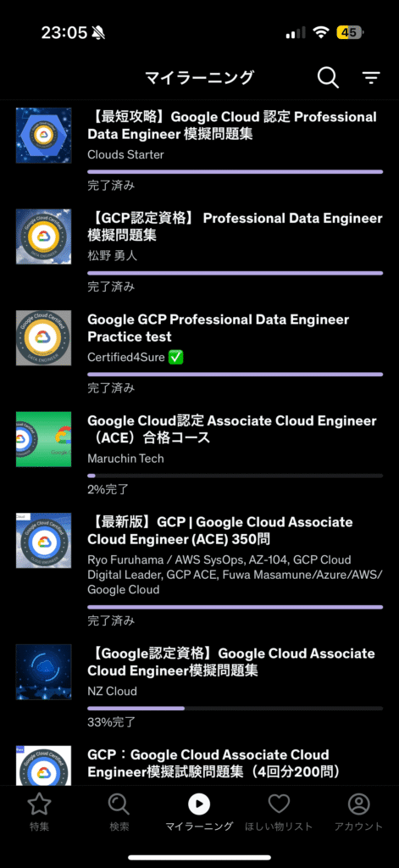Open the Clouds Starter Data Engineer course thumbnail
This screenshot has width=399, height=868.
tap(44, 136)
